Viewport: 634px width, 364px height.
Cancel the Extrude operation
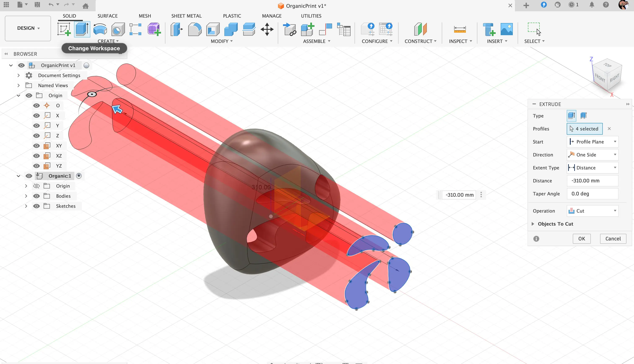613,239
